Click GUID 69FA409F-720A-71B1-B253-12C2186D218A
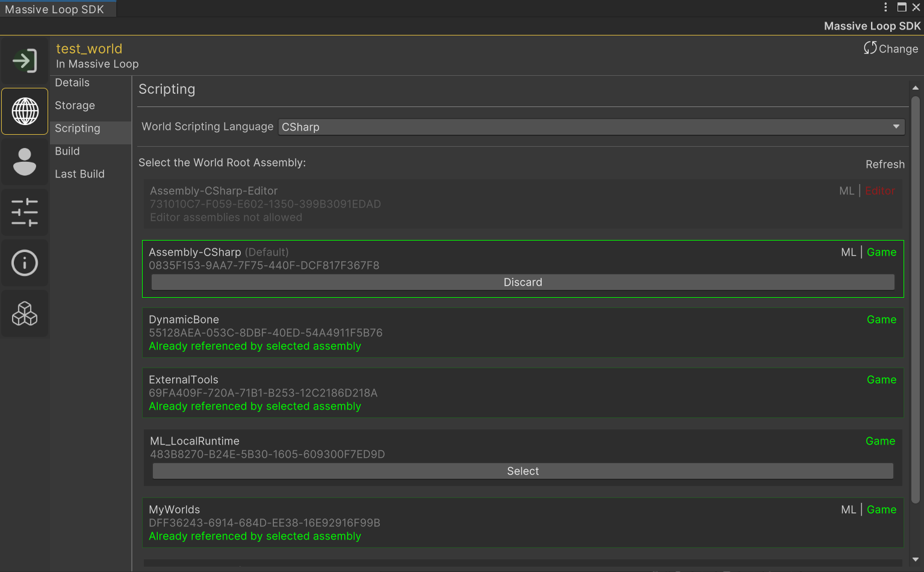Screen dimensions: 924x572 [263, 393]
